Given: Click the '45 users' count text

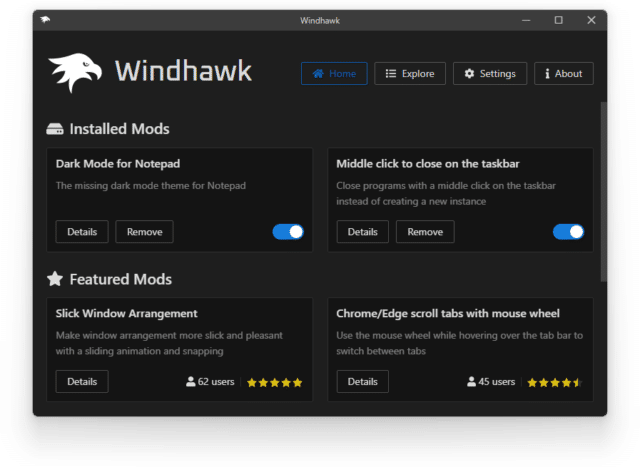Looking at the screenshot, I should tap(497, 382).
